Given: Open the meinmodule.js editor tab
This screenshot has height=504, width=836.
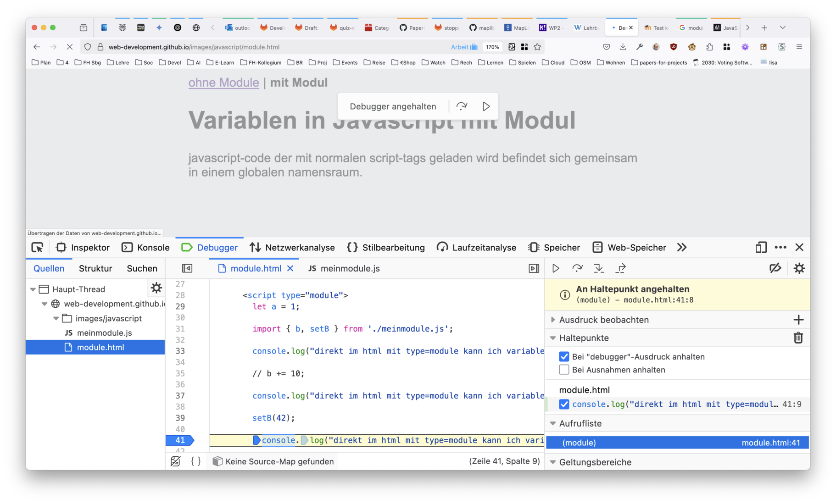Looking at the screenshot, I should [x=344, y=269].
